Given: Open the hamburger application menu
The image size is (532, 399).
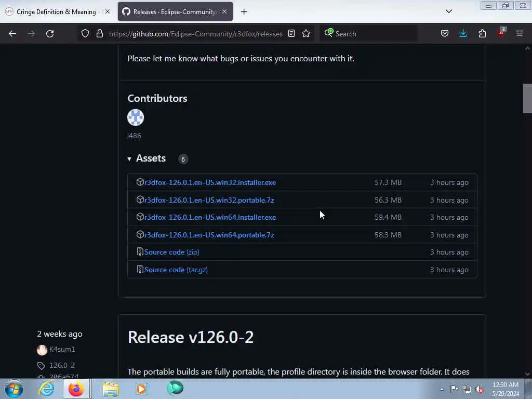Looking at the screenshot, I should click(520, 33).
